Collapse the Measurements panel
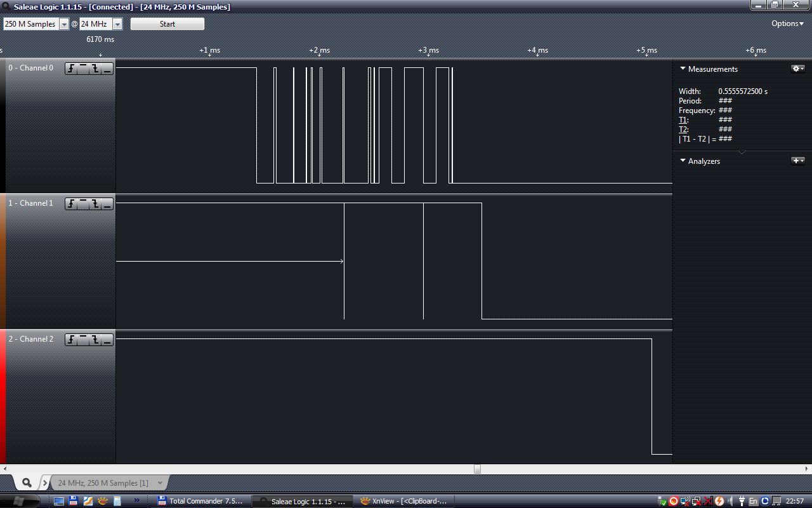 click(x=683, y=69)
